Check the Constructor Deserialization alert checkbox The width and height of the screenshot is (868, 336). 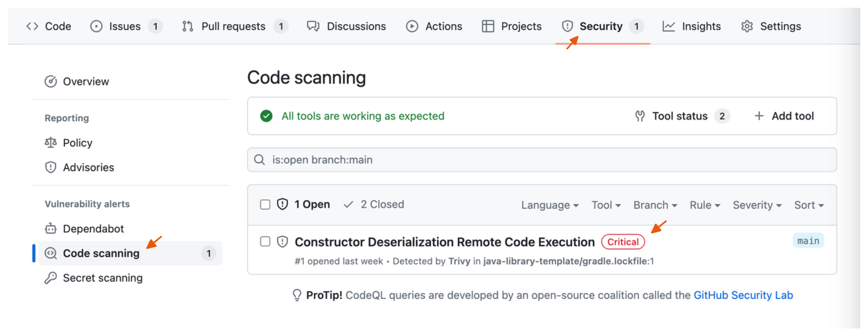[265, 242]
